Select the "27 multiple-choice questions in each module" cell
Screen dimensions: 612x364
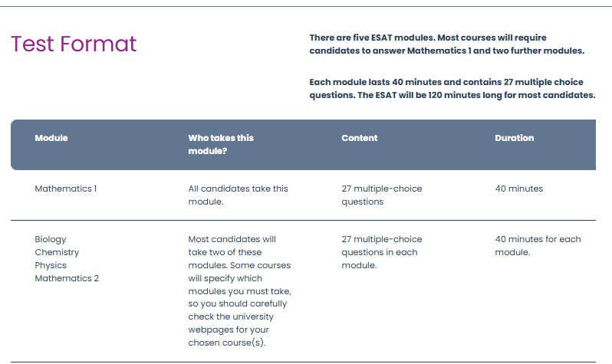[381, 252]
